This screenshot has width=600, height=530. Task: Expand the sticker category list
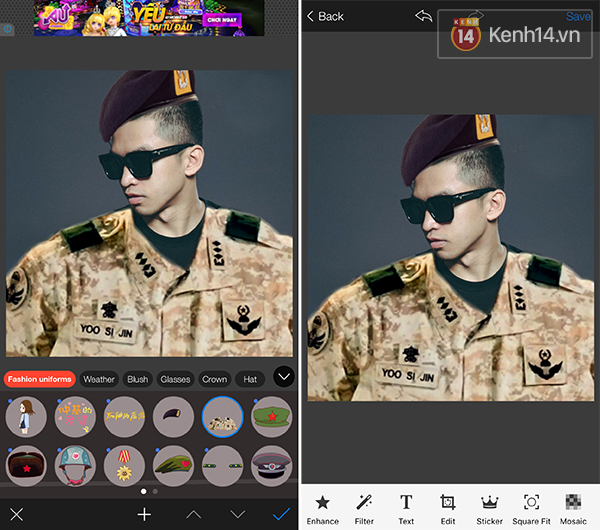click(x=283, y=378)
